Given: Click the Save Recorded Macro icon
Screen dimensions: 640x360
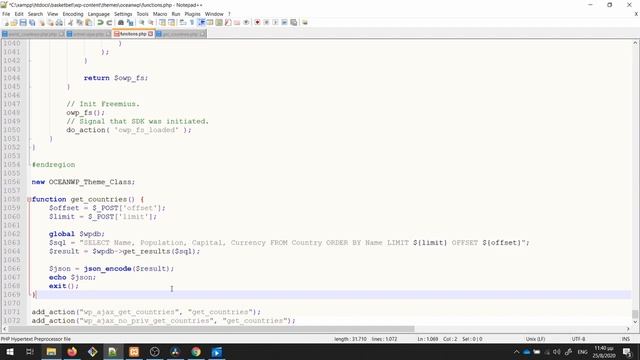Looking at the screenshot, I should pyautogui.click(x=293, y=22).
